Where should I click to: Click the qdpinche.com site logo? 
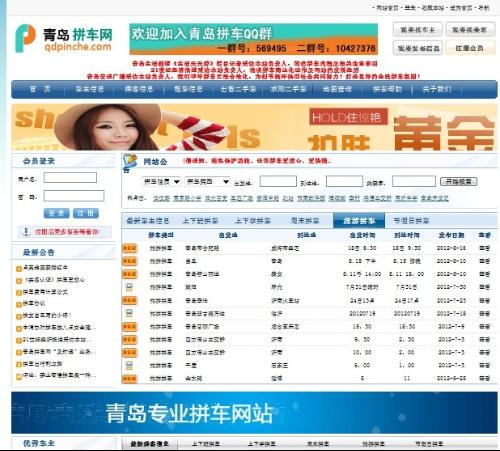[x=64, y=39]
